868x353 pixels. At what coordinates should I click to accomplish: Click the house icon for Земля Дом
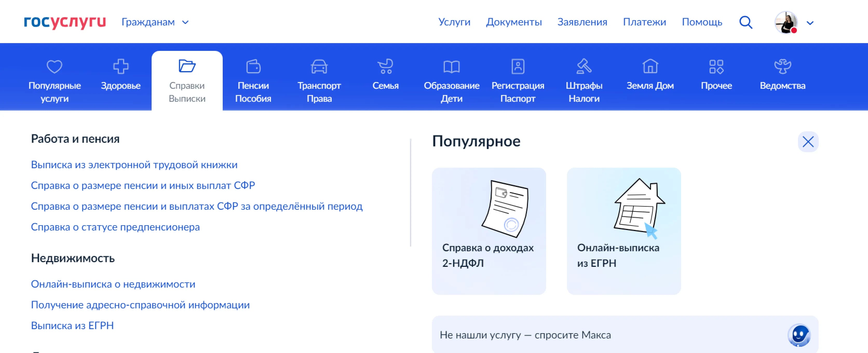pos(650,66)
